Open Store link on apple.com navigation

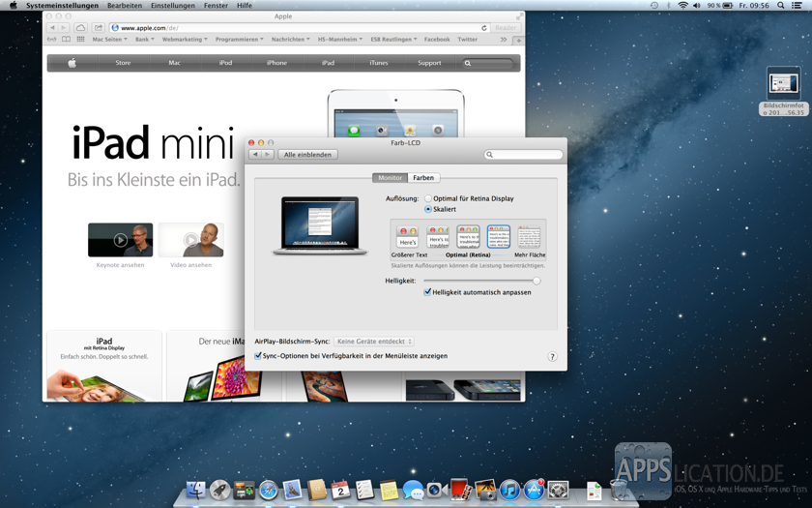pyautogui.click(x=124, y=63)
